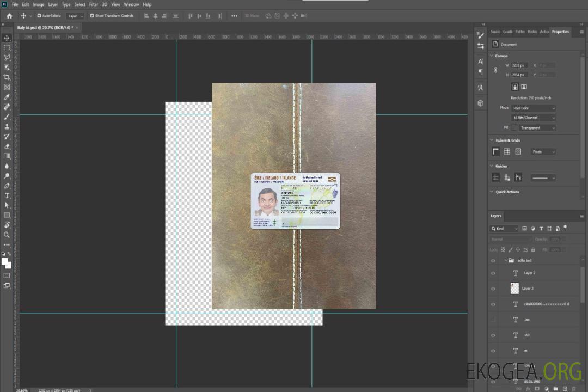This screenshot has height=392, width=588.
Task: Click the Home button in options bar
Action: pos(9,16)
